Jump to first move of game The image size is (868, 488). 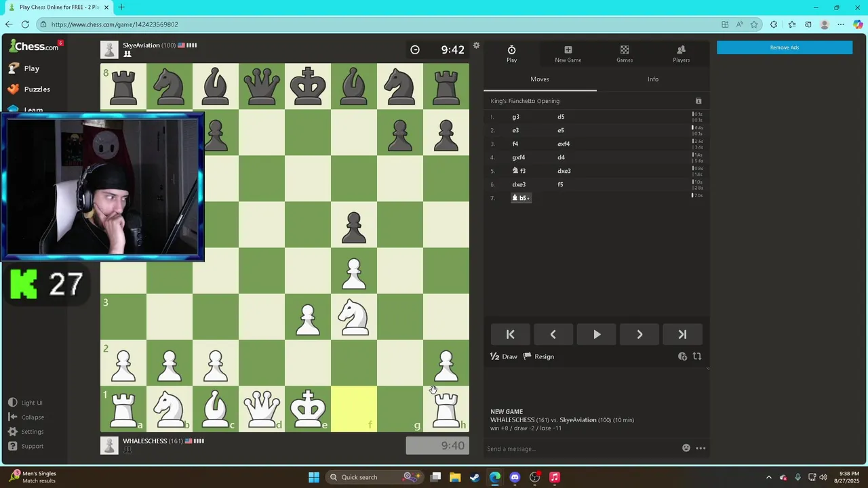(x=511, y=334)
